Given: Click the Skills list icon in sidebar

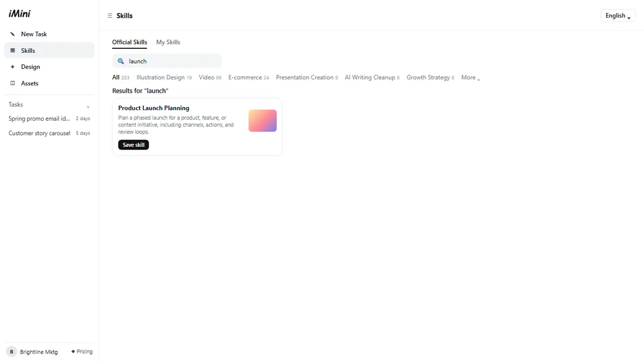Looking at the screenshot, I should [12, 50].
